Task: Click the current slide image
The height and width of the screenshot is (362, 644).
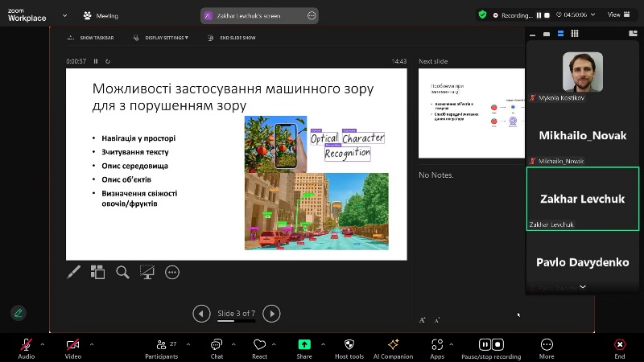Action: click(237, 164)
